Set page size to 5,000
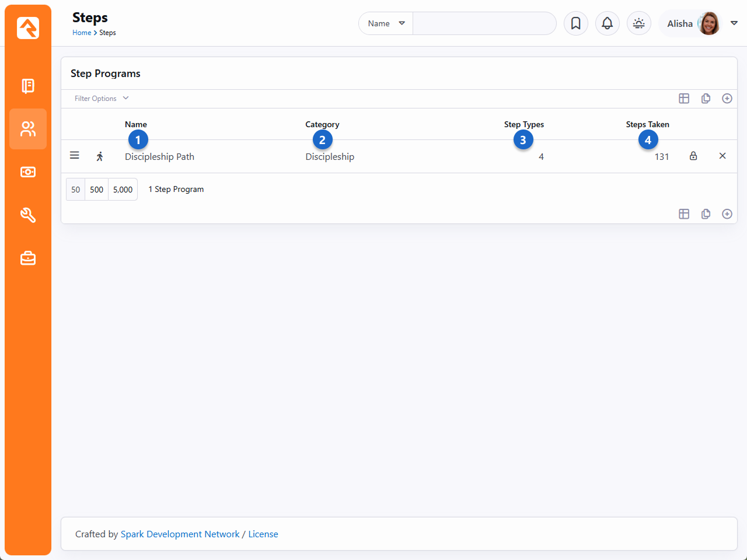Screen dimensions: 747x560 tap(123, 190)
